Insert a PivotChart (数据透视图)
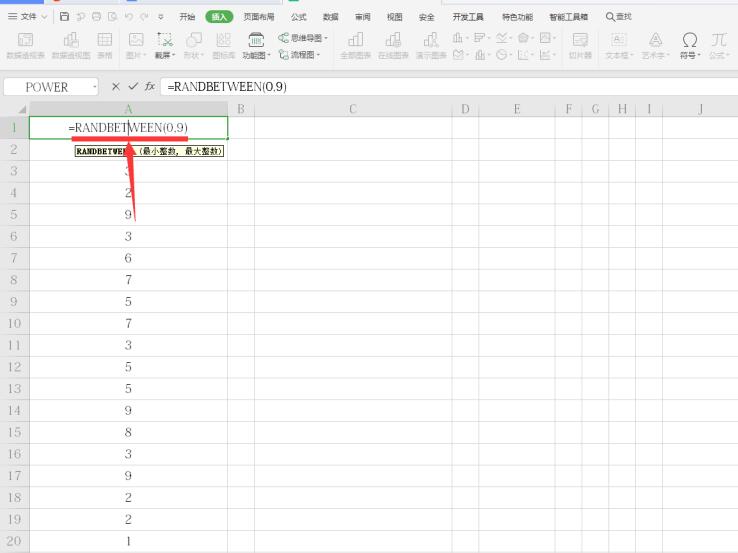 tap(71, 46)
